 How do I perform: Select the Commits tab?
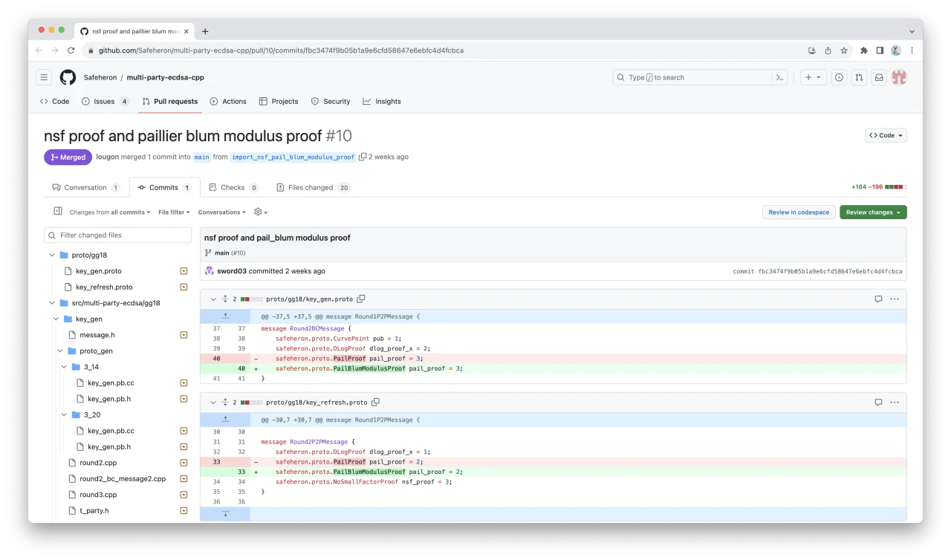tap(164, 187)
